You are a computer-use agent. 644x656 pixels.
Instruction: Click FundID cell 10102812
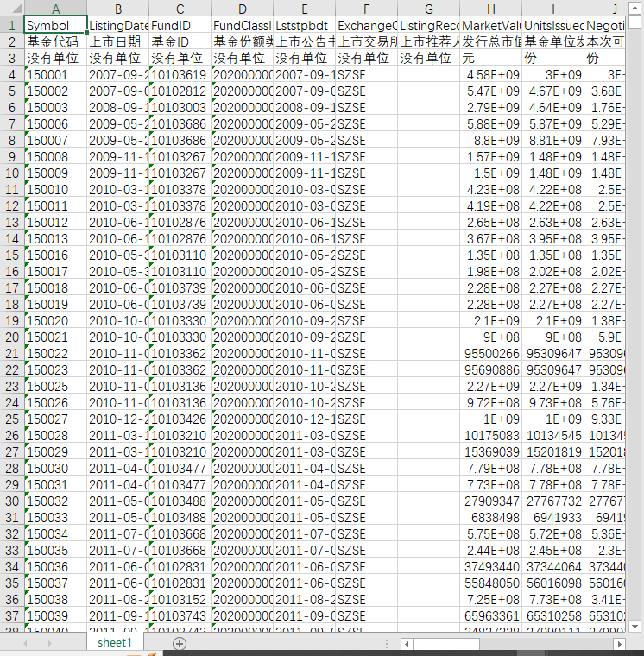180,91
